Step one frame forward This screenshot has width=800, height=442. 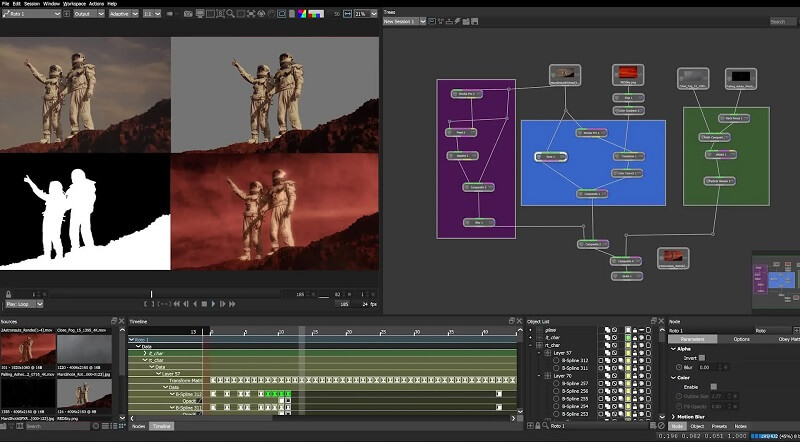222,304
